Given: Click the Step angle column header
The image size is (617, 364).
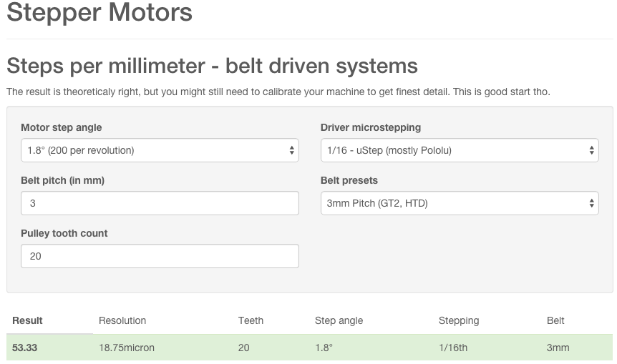Looking at the screenshot, I should click(339, 320).
